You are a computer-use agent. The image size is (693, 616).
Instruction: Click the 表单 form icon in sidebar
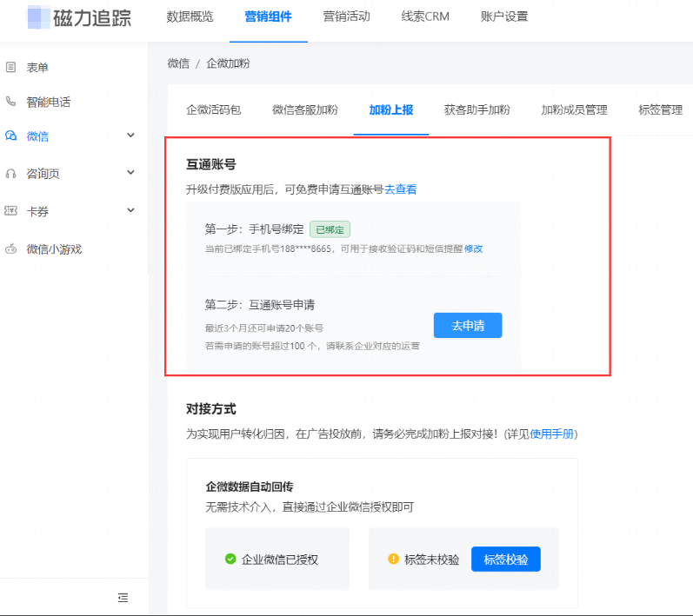pos(10,67)
